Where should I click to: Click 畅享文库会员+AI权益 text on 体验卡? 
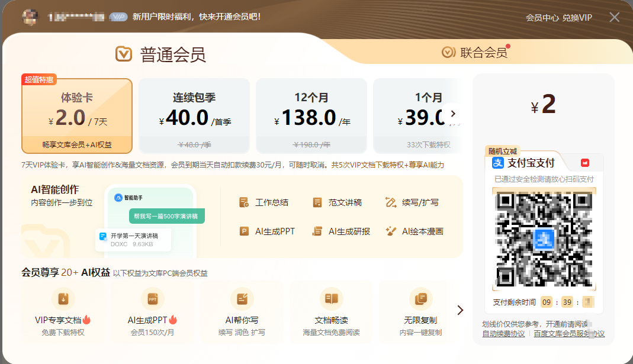pos(77,145)
